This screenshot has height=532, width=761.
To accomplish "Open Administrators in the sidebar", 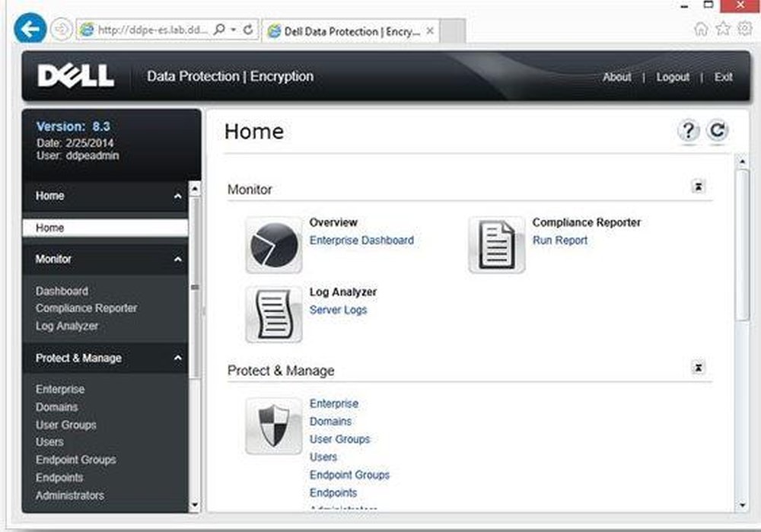I will [x=70, y=495].
